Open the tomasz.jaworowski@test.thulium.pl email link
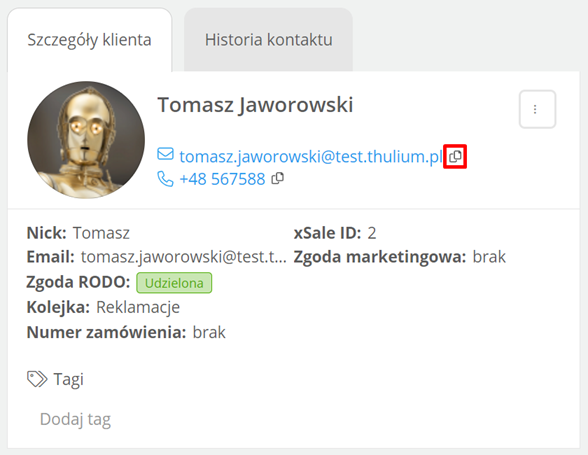Image resolution: width=588 pixels, height=455 pixels. coord(311,156)
